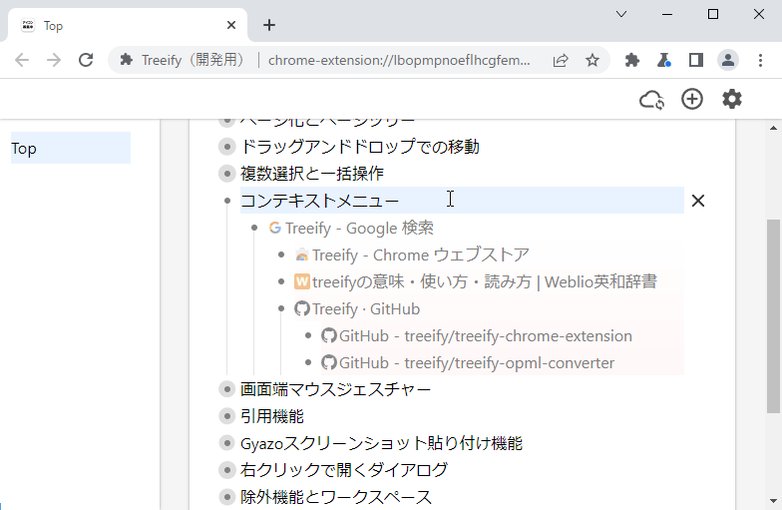Toggle the Chrome side panel
Screen dimensions: 782x510
tap(696, 60)
